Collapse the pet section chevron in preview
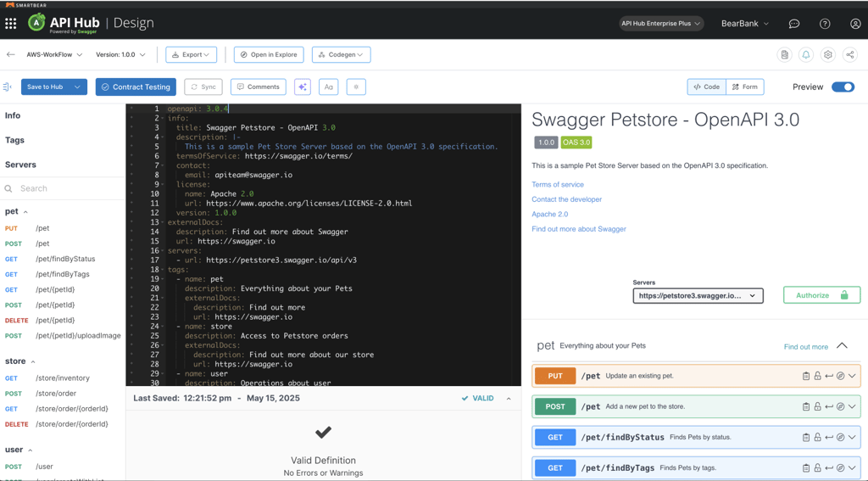 pos(842,346)
